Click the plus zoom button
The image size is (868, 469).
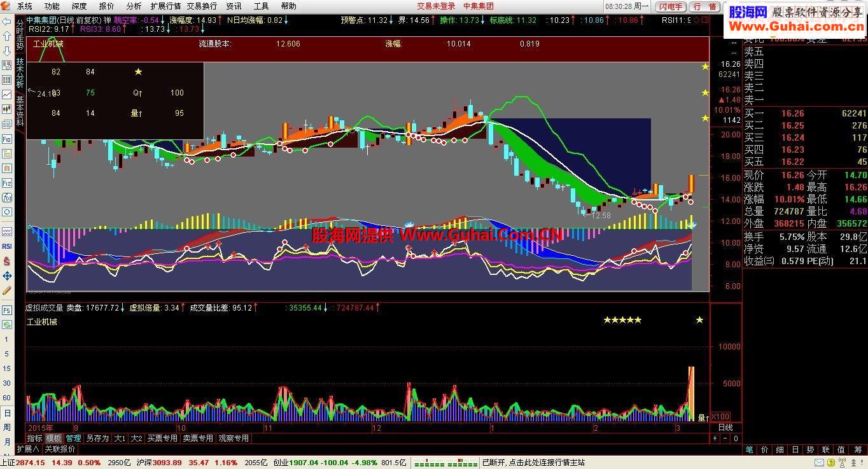pos(715,438)
